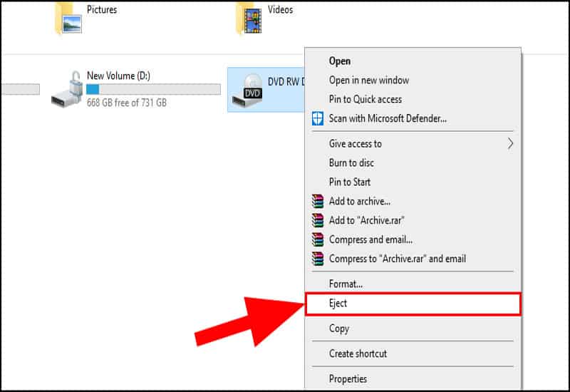Click the New Volume (D:) storage usage bar
The height and width of the screenshot is (392, 570).
point(153,89)
